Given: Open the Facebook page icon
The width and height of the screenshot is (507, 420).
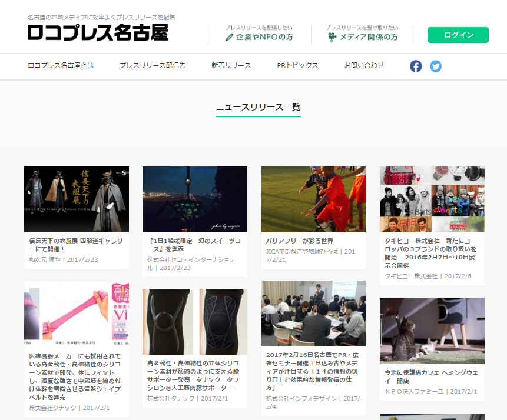Looking at the screenshot, I should (416, 66).
